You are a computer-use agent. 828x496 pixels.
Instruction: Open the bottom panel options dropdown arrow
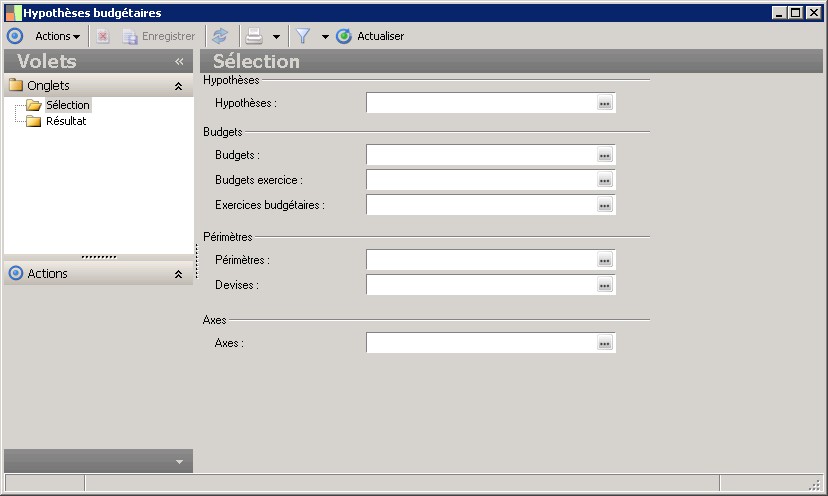tap(180, 462)
